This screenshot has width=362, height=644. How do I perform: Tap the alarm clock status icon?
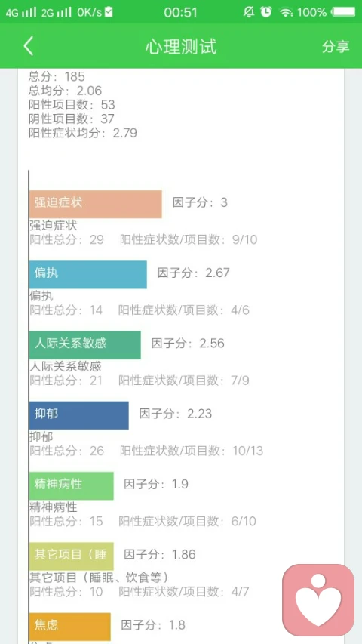tap(266, 12)
